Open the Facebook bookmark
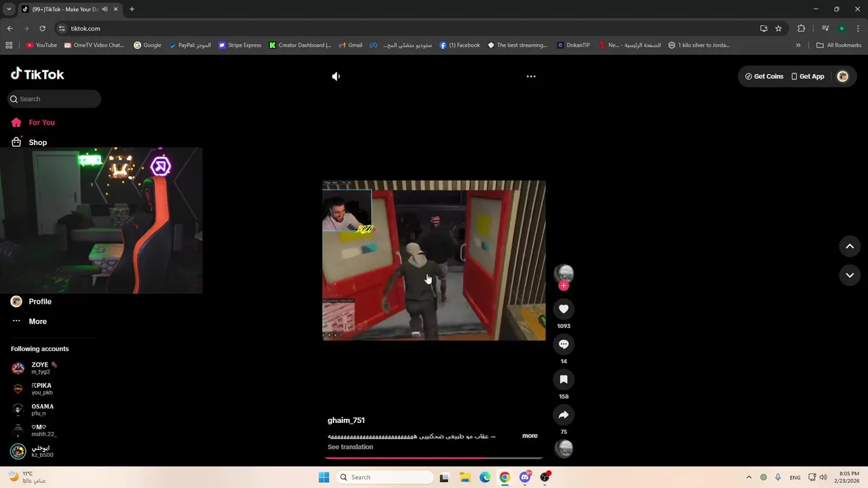The width and height of the screenshot is (868, 488). pyautogui.click(x=460, y=45)
